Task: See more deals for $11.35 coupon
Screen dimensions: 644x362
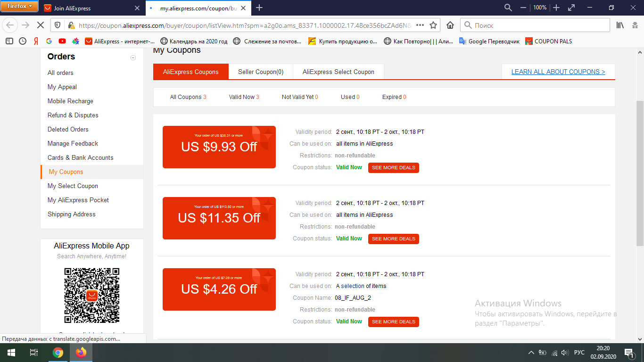Action: [394, 239]
